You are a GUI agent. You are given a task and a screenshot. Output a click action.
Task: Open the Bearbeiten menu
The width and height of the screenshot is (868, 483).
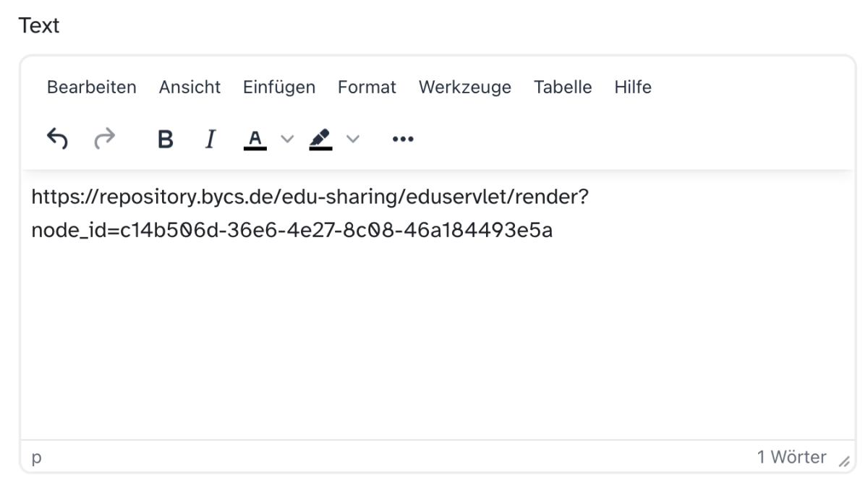tap(92, 87)
